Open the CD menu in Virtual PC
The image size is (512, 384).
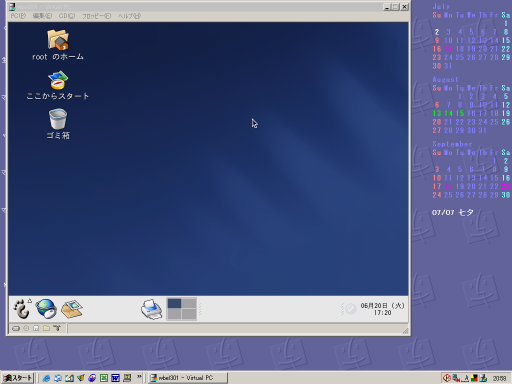67,16
